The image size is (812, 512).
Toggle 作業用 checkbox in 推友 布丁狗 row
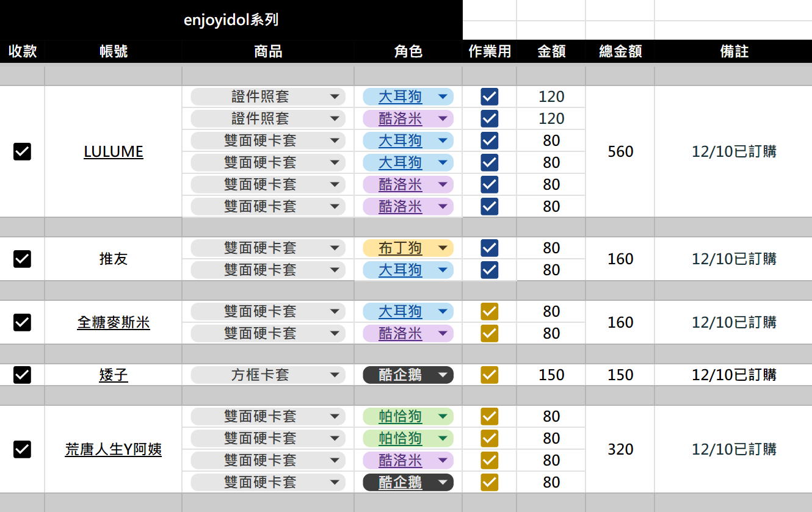(490, 248)
